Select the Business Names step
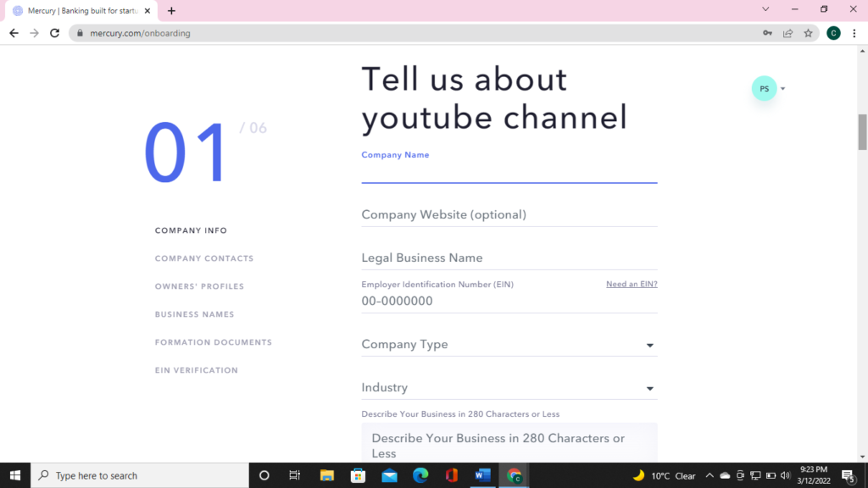The width and height of the screenshot is (868, 488). 194,314
